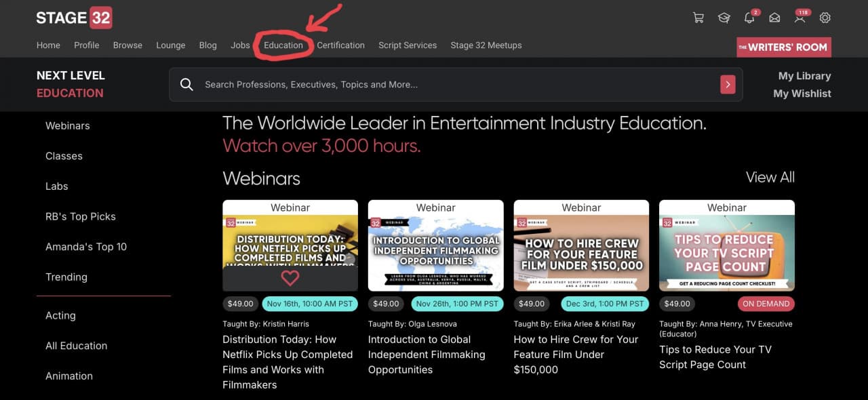This screenshot has width=868, height=400.
Task: Open The Writers' Room button
Action: [784, 47]
